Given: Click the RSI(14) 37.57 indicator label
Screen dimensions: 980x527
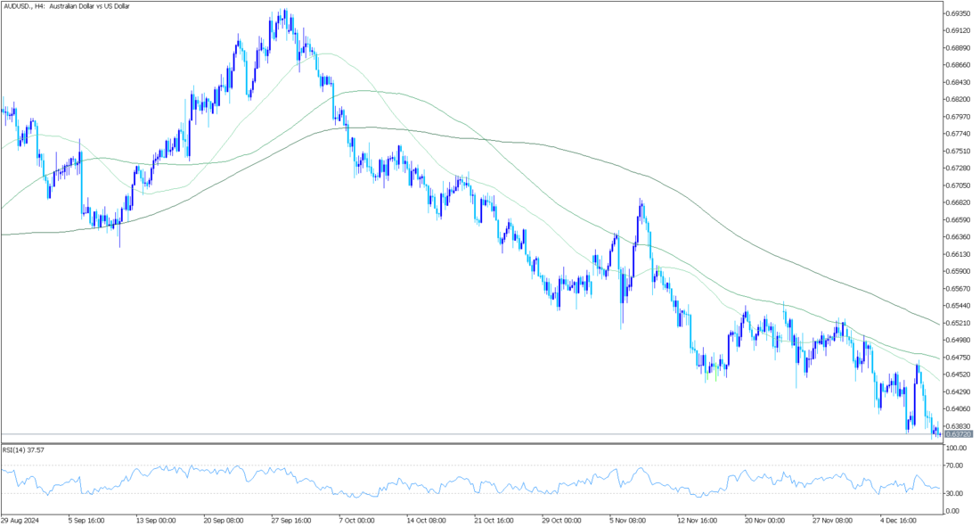Looking at the screenshot, I should 23,450.
